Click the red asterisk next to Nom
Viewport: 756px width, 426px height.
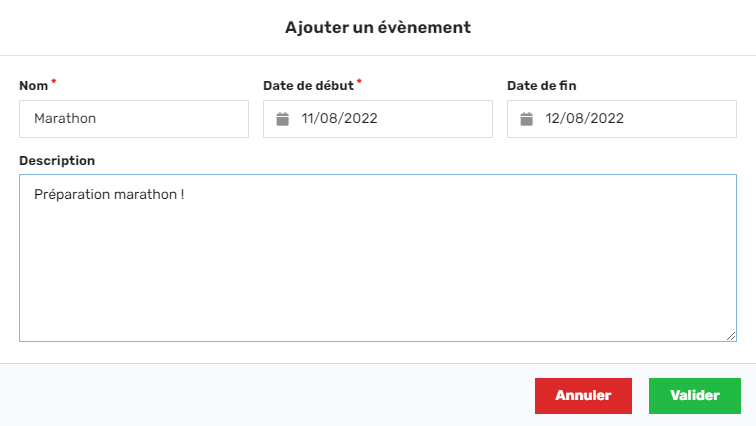coord(54,81)
